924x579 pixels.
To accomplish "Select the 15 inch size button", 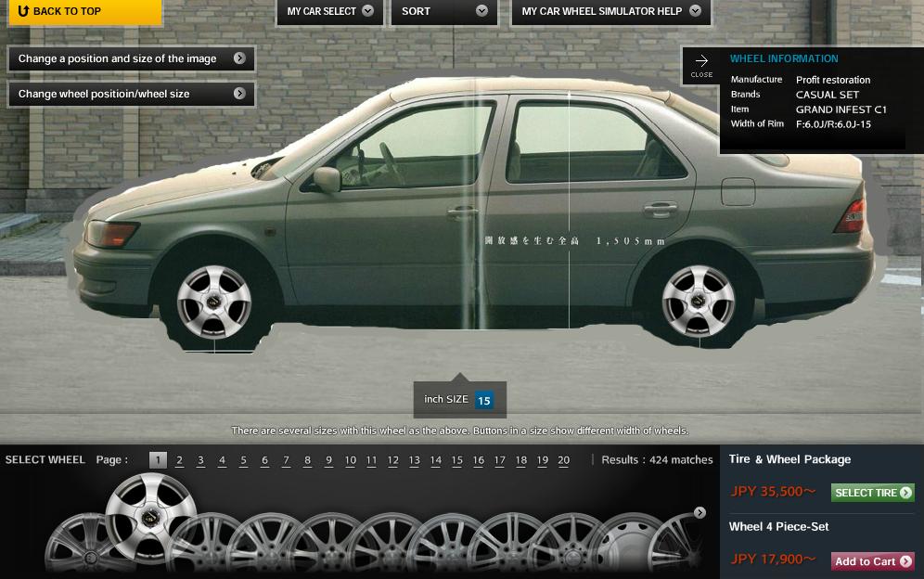I will [483, 401].
